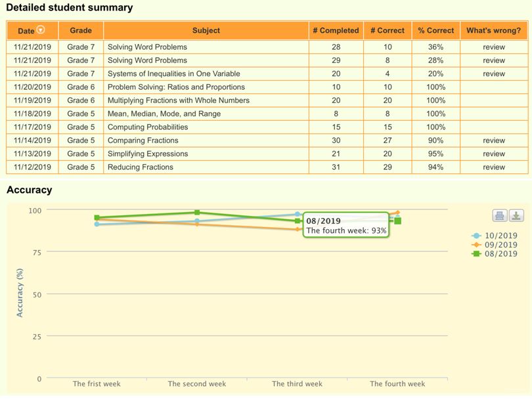This screenshot has width=532, height=403.
Task: Click 'The frist week' axis label
Action: click(x=97, y=384)
